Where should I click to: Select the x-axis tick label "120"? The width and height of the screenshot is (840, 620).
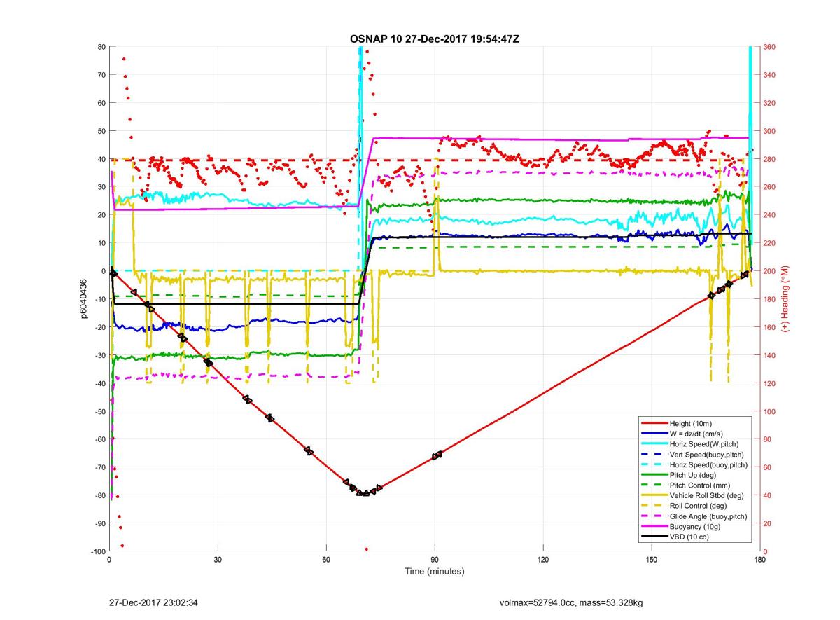543,560
